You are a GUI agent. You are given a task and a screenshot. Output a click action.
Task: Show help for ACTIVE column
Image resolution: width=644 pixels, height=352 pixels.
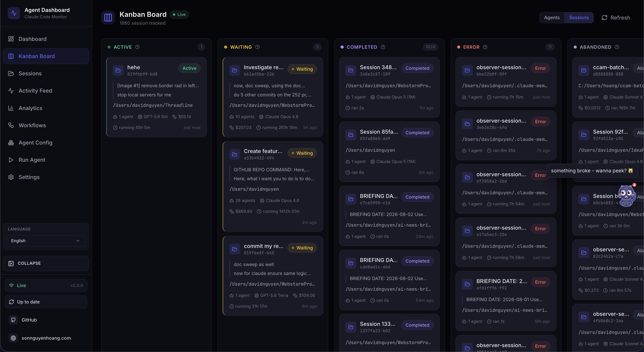[x=137, y=47]
